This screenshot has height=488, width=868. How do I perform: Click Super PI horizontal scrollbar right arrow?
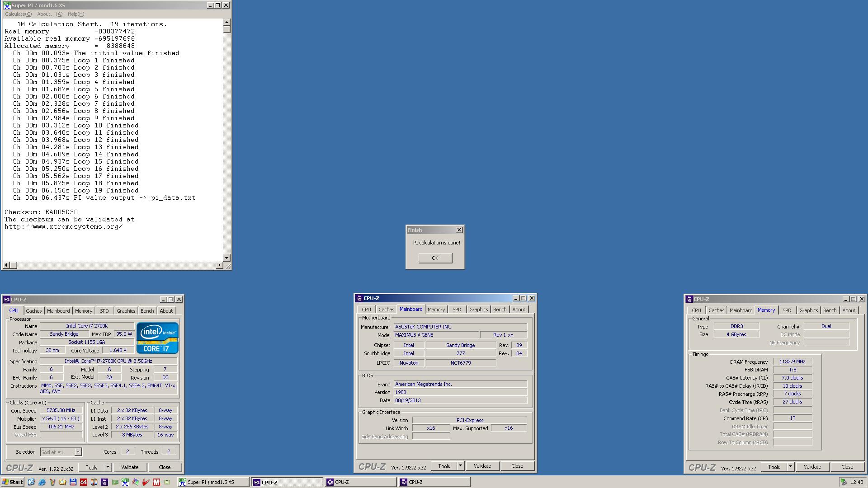[x=219, y=265]
